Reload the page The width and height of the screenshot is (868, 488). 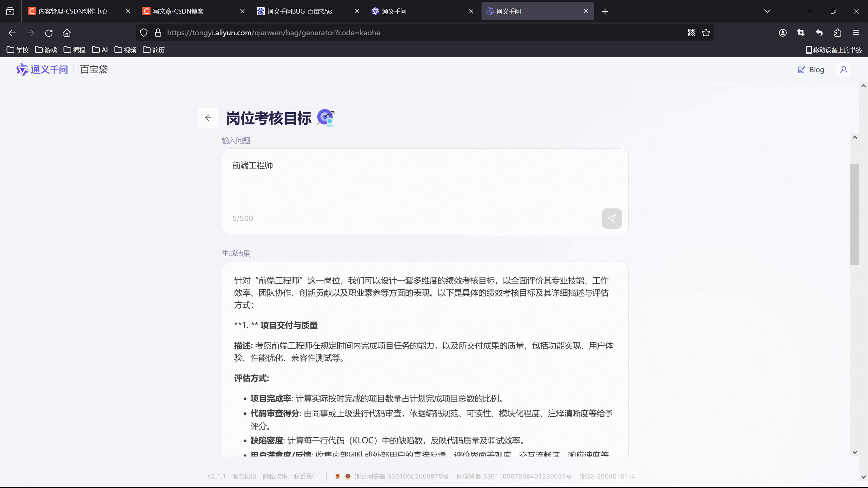tap(49, 33)
